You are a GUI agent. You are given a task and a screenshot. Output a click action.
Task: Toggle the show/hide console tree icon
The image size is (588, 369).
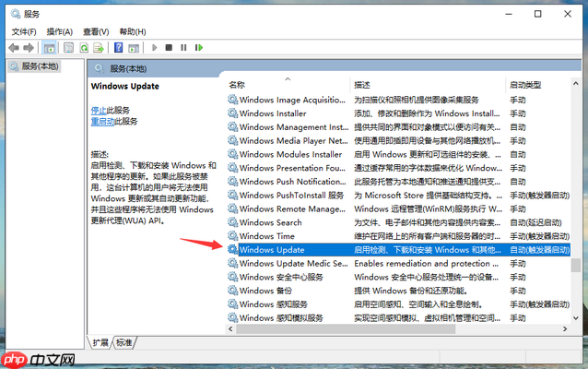tap(49, 48)
